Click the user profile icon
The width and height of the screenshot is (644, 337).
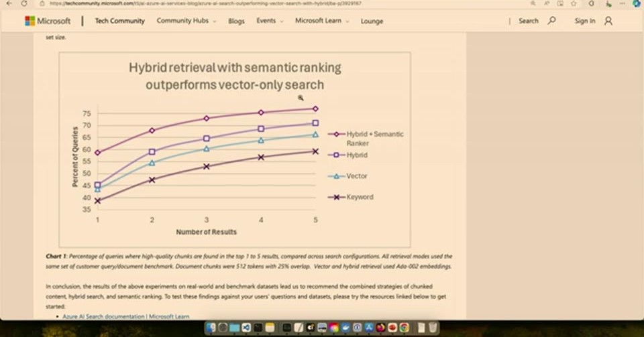(x=608, y=21)
